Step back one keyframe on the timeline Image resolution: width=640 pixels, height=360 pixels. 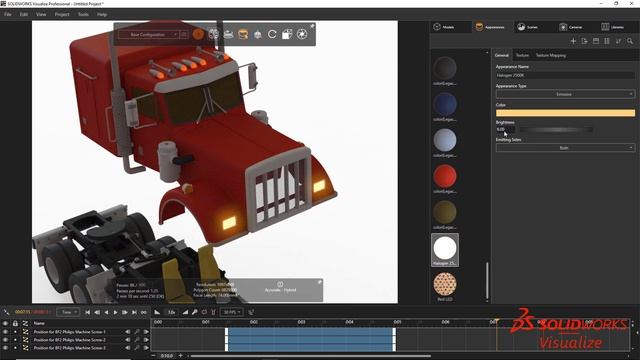pyautogui.click(x=97, y=312)
